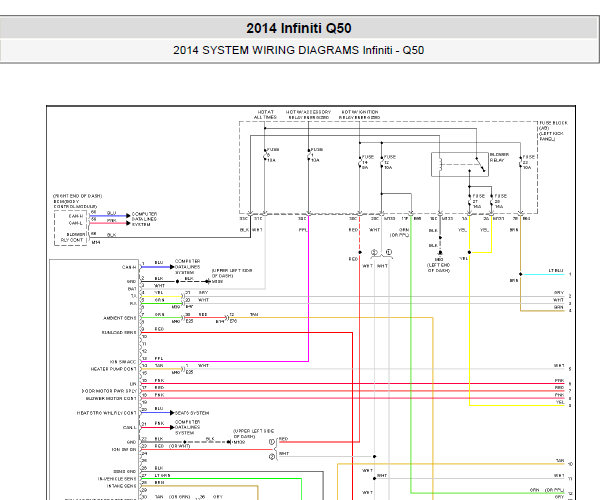Click the 'HEATER PUMP CONT' pin label
Screen dimensions: 601x500
point(113,369)
